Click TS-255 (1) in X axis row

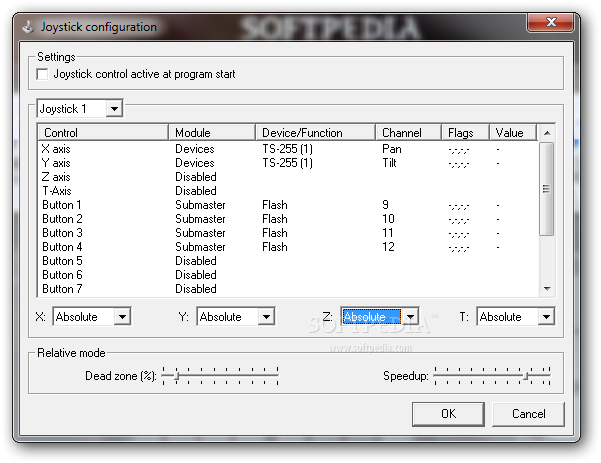[x=287, y=149]
